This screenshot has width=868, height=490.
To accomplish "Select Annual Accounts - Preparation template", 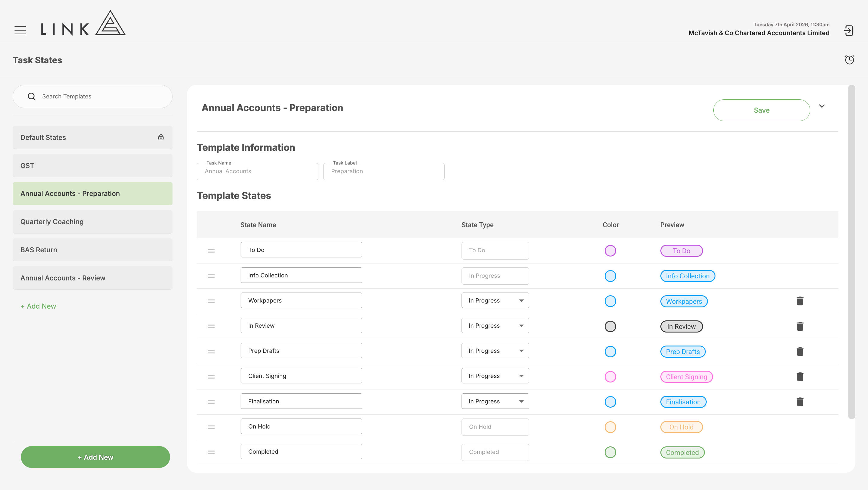I will (92, 194).
